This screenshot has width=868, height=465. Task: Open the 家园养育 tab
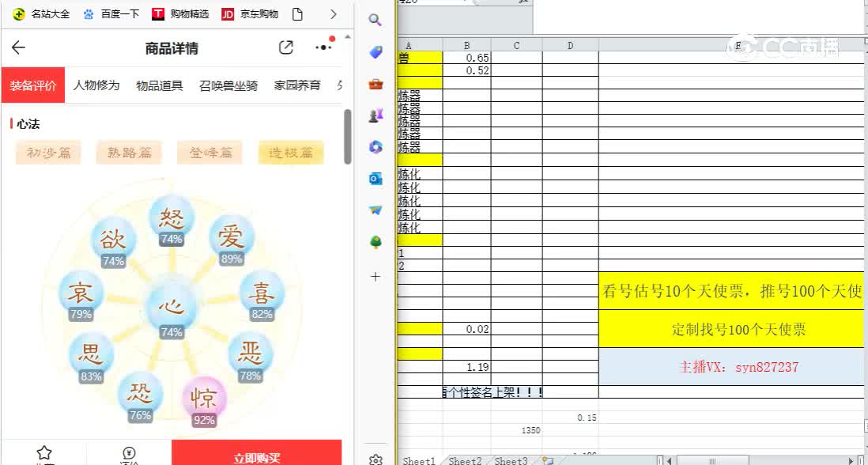[297, 85]
